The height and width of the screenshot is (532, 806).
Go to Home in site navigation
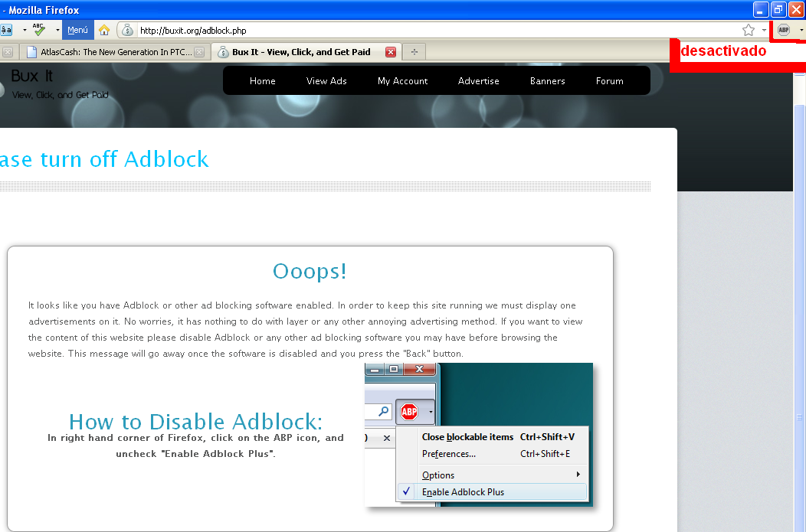pos(262,81)
